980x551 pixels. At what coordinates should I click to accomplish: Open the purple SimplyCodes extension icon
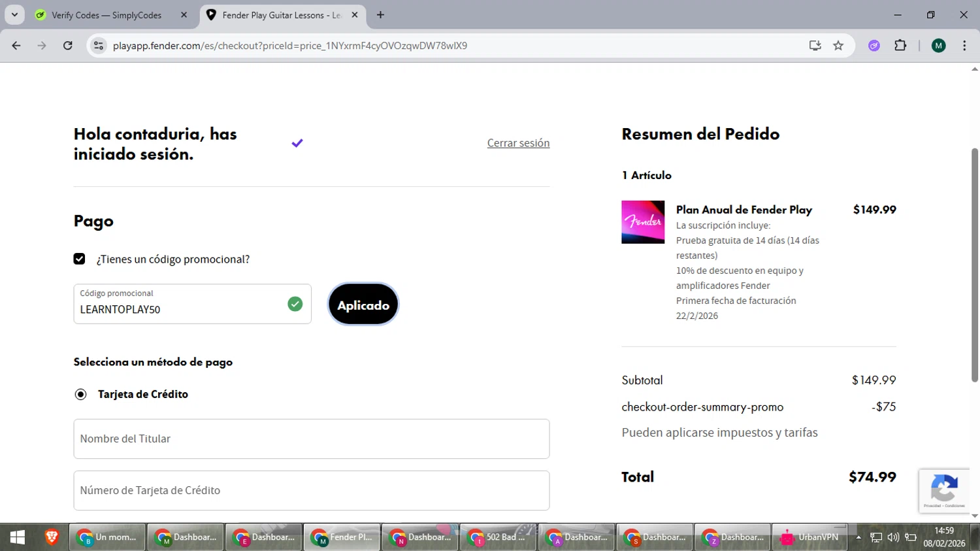[874, 46]
